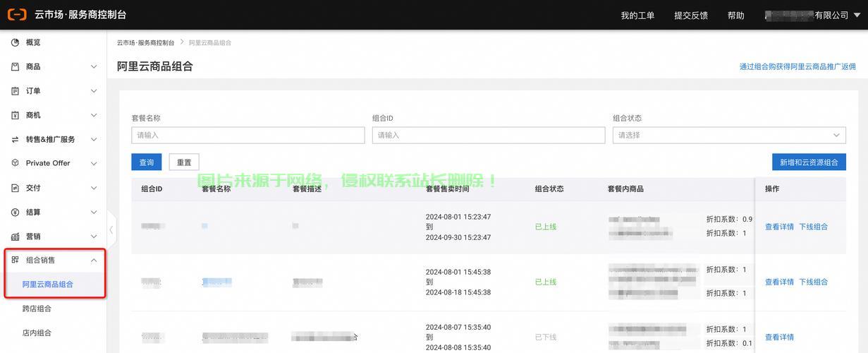Click 新增和云资源组合 button
Viewport: 868px width, 353px height.
click(809, 162)
